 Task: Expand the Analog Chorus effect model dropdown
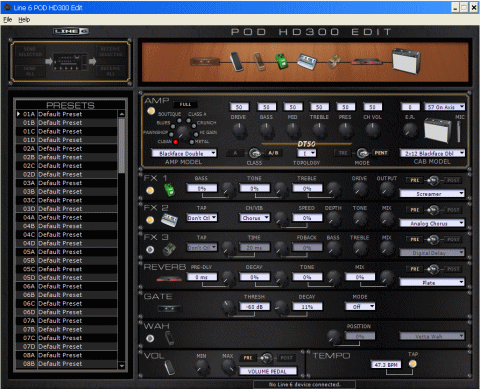(x=432, y=223)
